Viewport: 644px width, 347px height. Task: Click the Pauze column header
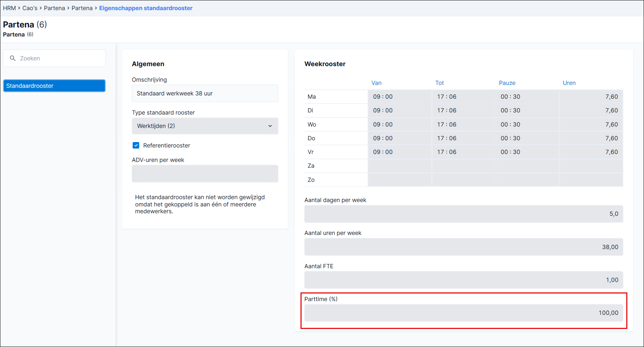click(x=507, y=83)
